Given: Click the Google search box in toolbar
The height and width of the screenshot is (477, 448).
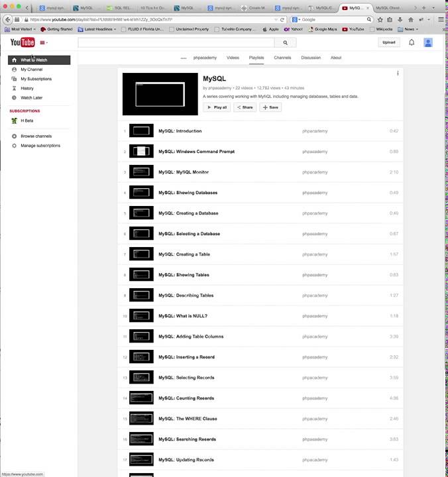Looking at the screenshot, I should pos(332,19).
